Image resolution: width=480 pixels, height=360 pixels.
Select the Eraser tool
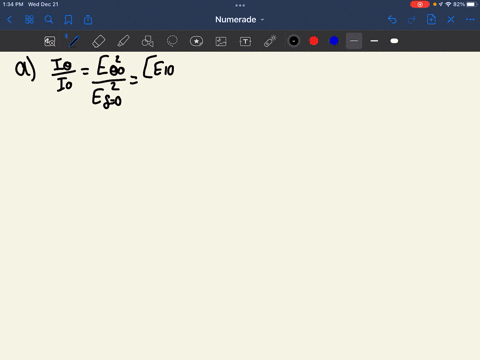click(x=98, y=41)
